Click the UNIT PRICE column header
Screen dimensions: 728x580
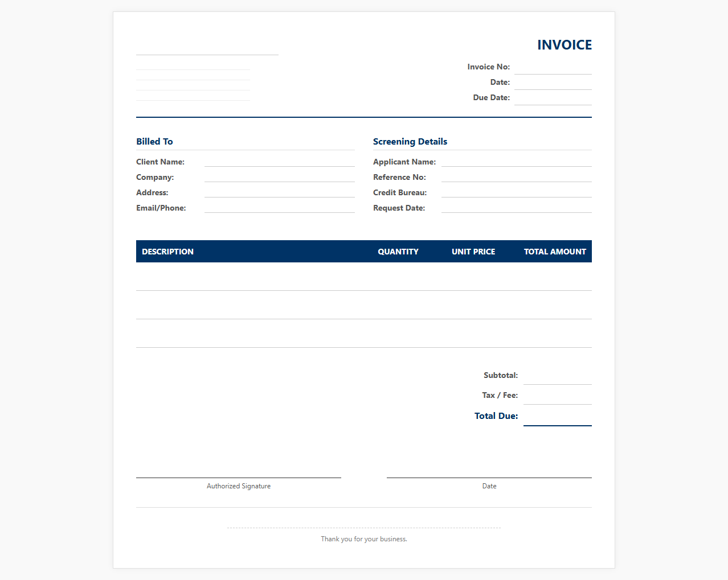pyautogui.click(x=473, y=252)
